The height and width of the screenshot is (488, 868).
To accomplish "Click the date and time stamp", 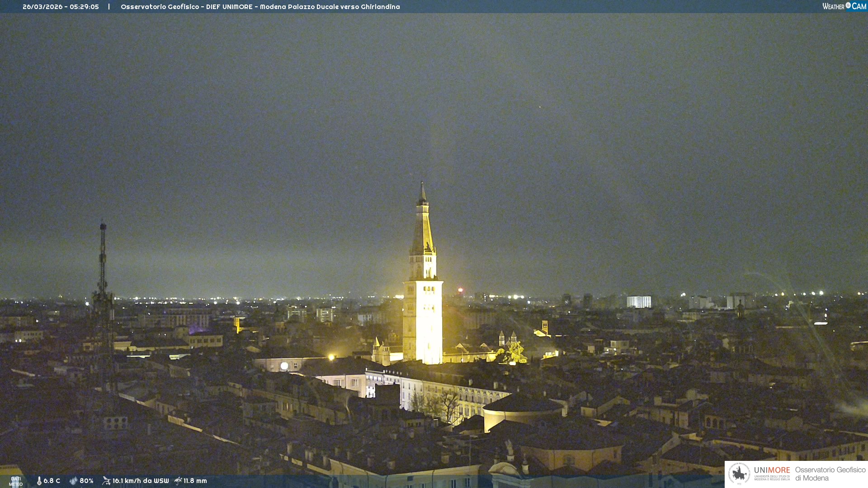I will coord(61,7).
